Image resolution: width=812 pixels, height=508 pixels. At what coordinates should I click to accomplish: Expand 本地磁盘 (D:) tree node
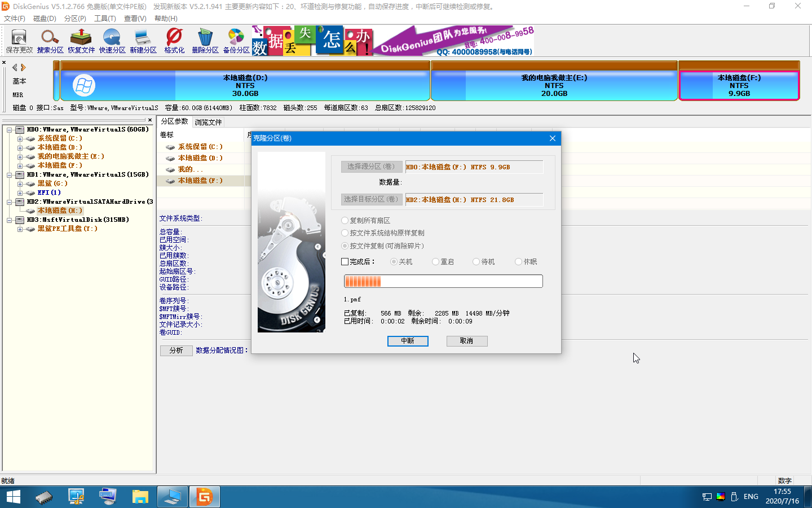(x=20, y=148)
